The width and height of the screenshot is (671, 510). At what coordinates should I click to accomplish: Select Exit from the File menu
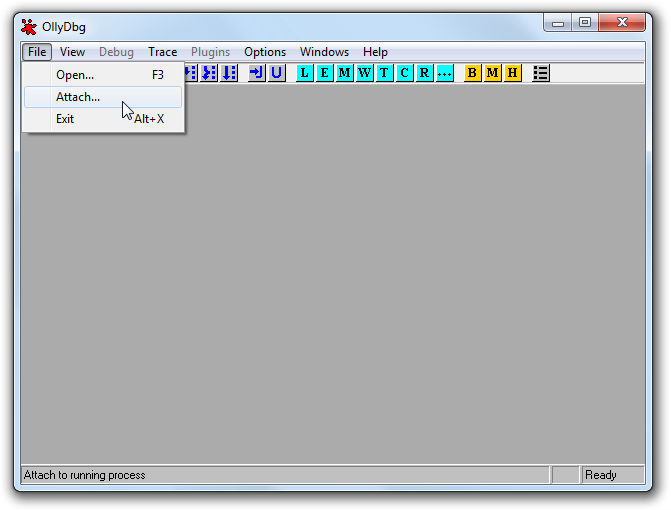point(103,119)
